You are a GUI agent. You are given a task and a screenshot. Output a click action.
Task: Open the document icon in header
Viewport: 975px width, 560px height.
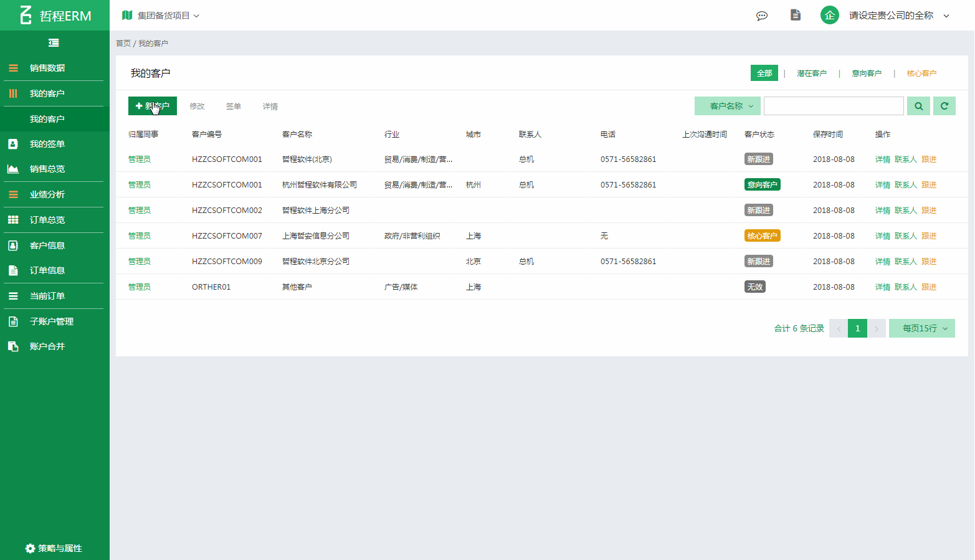795,16
